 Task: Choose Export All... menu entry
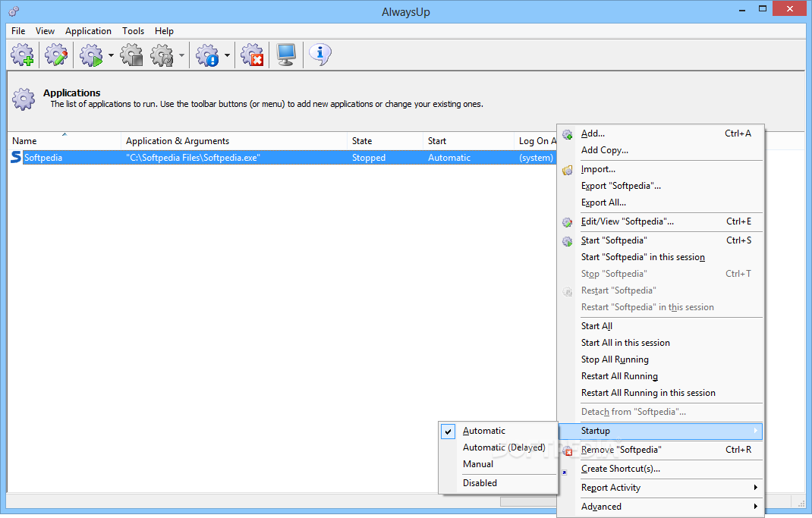(660, 202)
